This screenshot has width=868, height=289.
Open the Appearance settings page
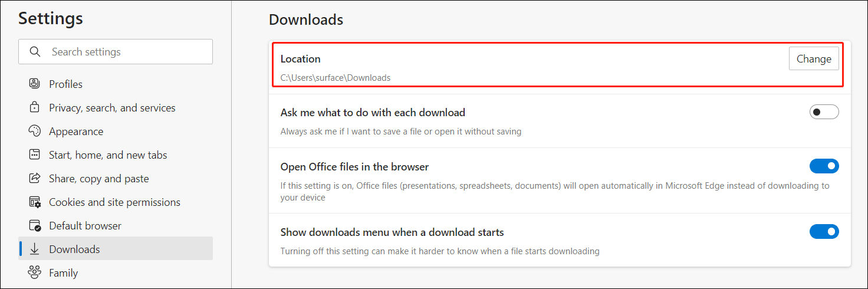tap(76, 132)
